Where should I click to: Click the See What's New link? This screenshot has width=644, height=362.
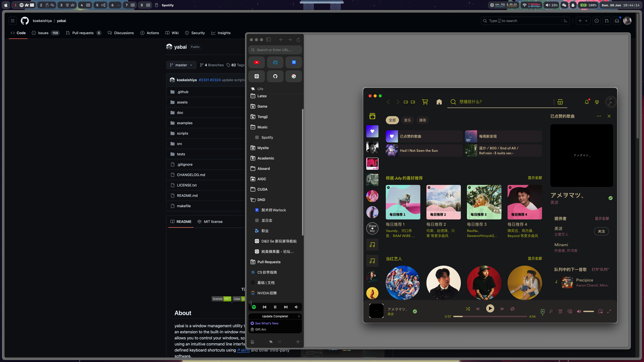coord(267,323)
